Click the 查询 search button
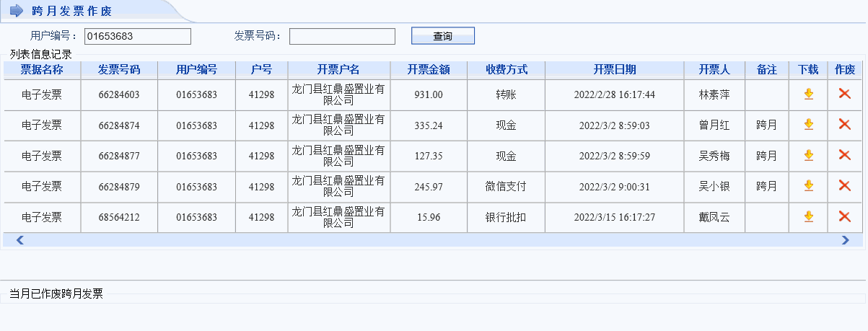This screenshot has width=868, height=331. click(442, 36)
